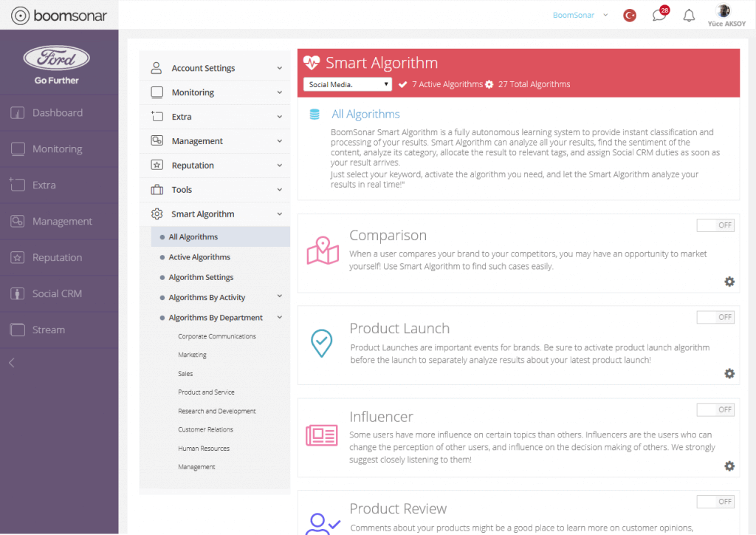Click the Product Launch checkmark pin icon

pos(322,343)
